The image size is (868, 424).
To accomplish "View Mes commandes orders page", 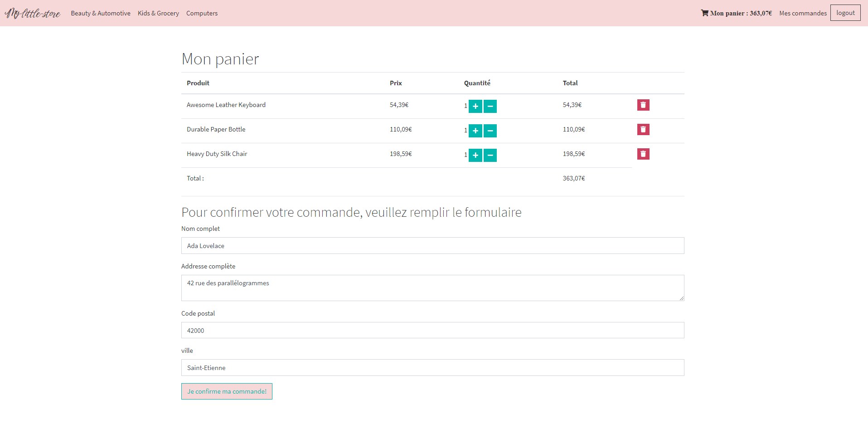I will [x=803, y=13].
